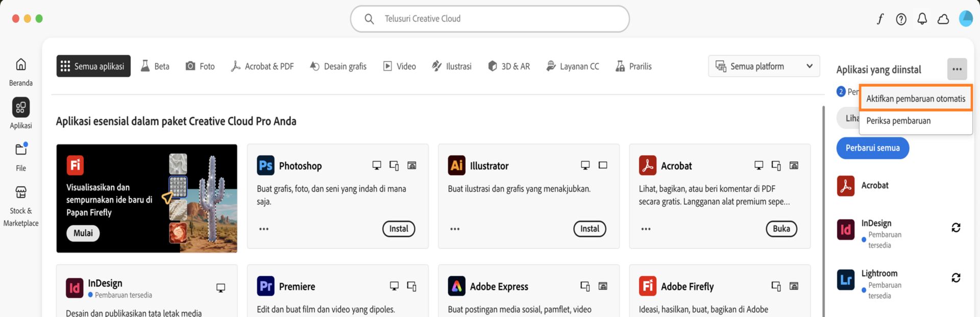Open the File section in sidebar
This screenshot has height=317, width=980.
(x=21, y=150)
